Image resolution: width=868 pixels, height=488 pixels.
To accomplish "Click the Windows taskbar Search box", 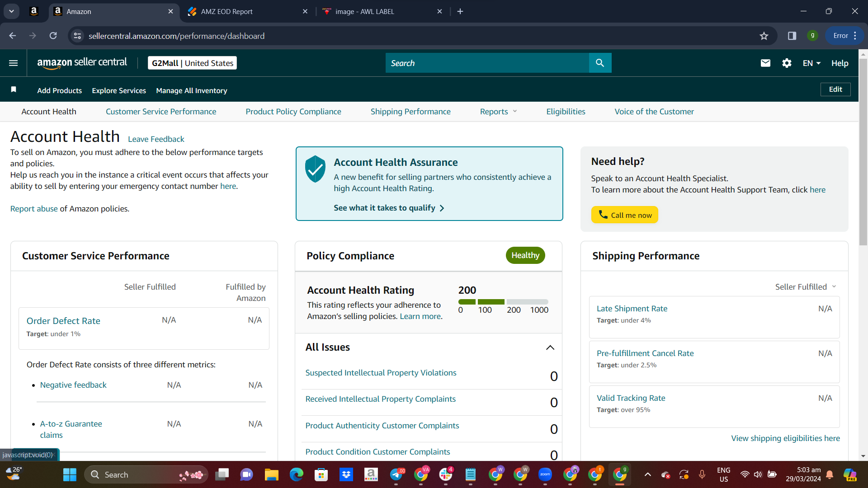I will (146, 474).
